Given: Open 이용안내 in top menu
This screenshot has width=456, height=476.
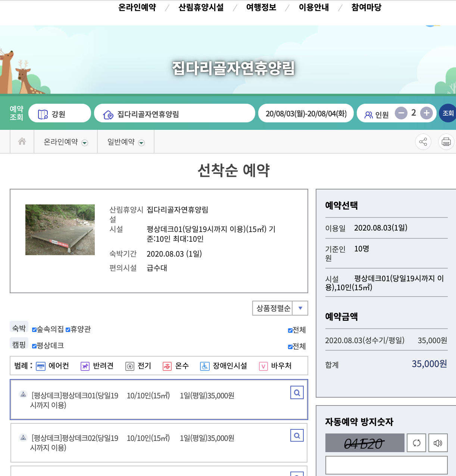Looking at the screenshot, I should tap(314, 7).
